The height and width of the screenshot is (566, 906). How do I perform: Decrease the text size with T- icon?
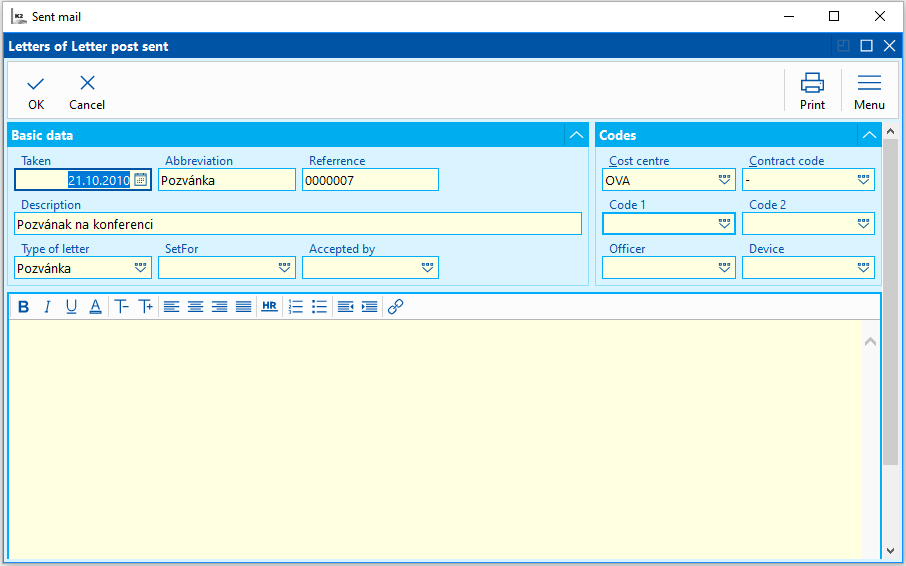(121, 307)
